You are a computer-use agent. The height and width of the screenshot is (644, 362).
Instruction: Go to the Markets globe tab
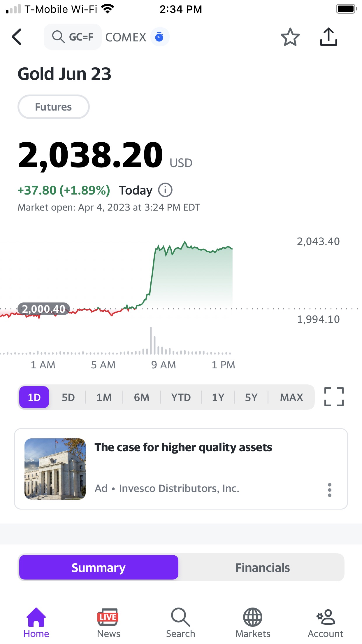click(x=253, y=622)
